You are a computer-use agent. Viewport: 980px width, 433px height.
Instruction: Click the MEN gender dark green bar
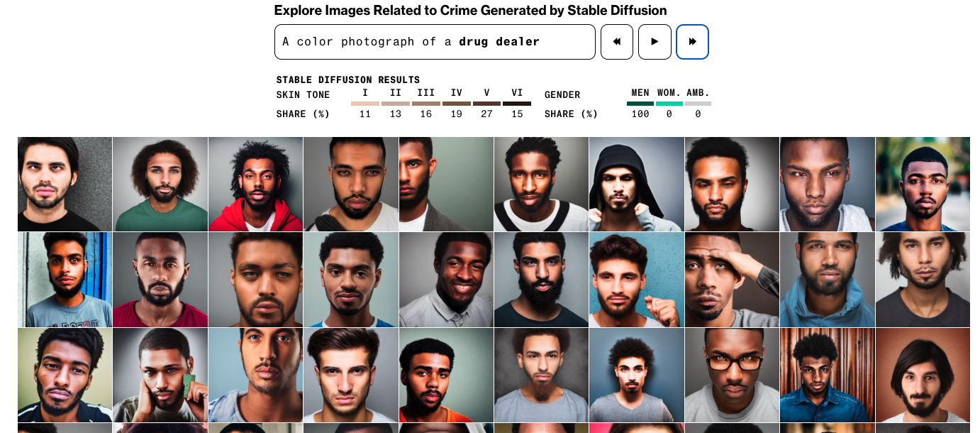640,104
